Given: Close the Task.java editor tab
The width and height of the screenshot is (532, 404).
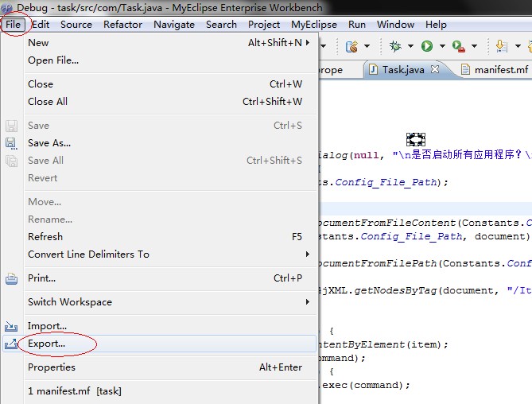Looking at the screenshot, I should 435,70.
